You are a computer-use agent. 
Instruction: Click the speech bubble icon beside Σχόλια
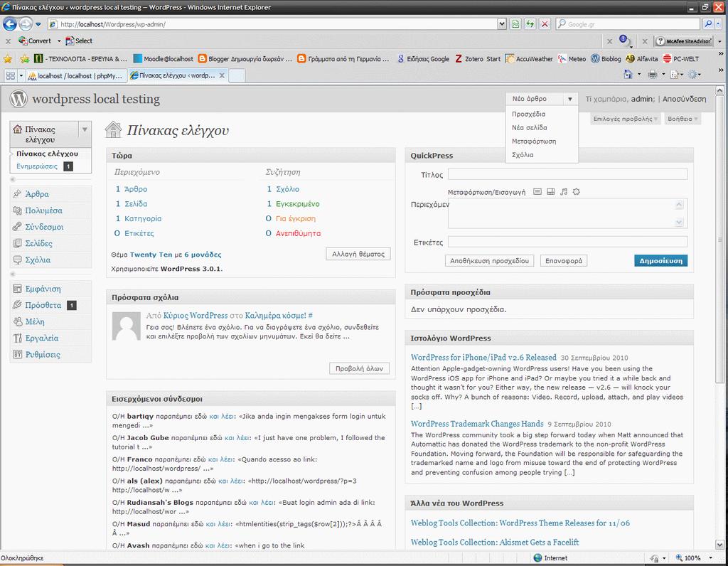point(17,260)
